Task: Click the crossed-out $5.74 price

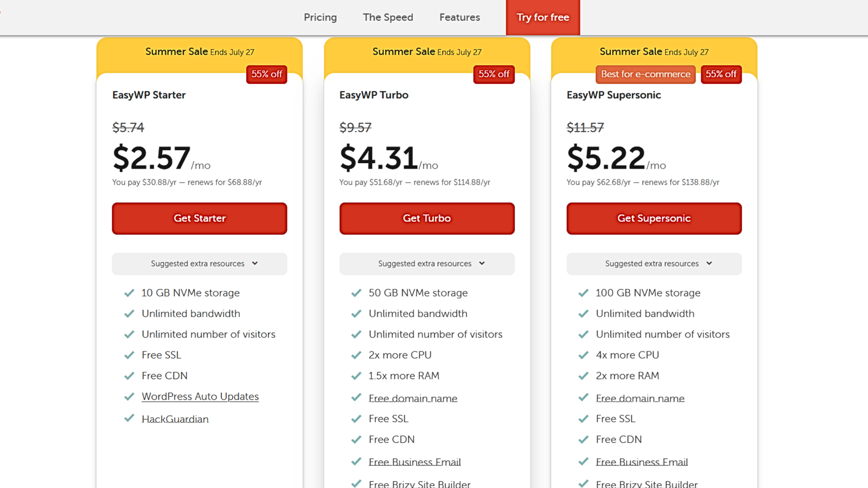Action: click(x=128, y=127)
